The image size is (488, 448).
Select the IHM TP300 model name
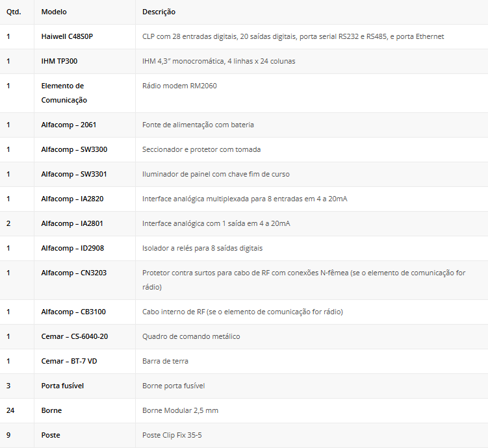tap(60, 61)
